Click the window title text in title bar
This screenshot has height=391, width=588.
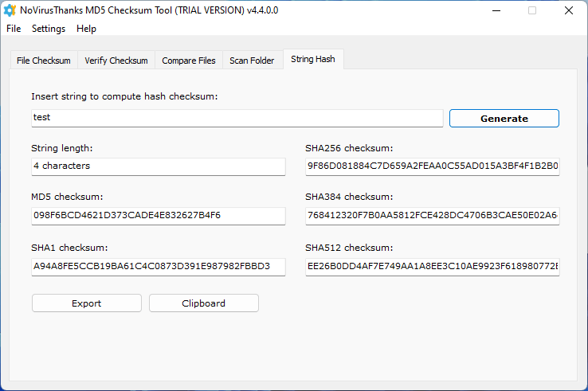[149, 10]
